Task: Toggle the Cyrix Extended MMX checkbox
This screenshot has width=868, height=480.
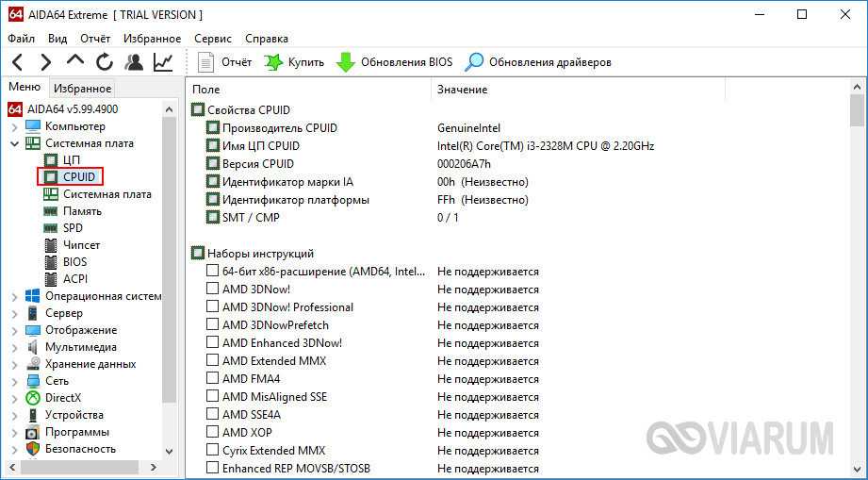Action: [x=213, y=451]
